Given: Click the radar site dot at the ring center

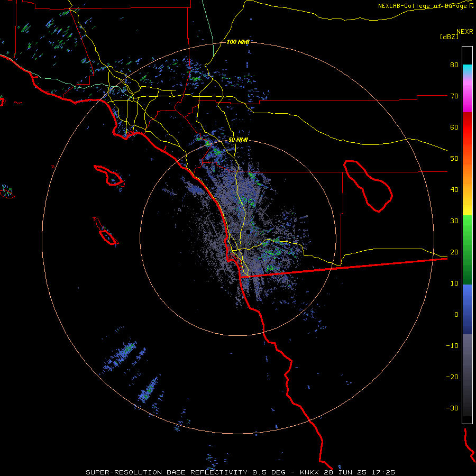Looking at the screenshot, I should point(248,232).
